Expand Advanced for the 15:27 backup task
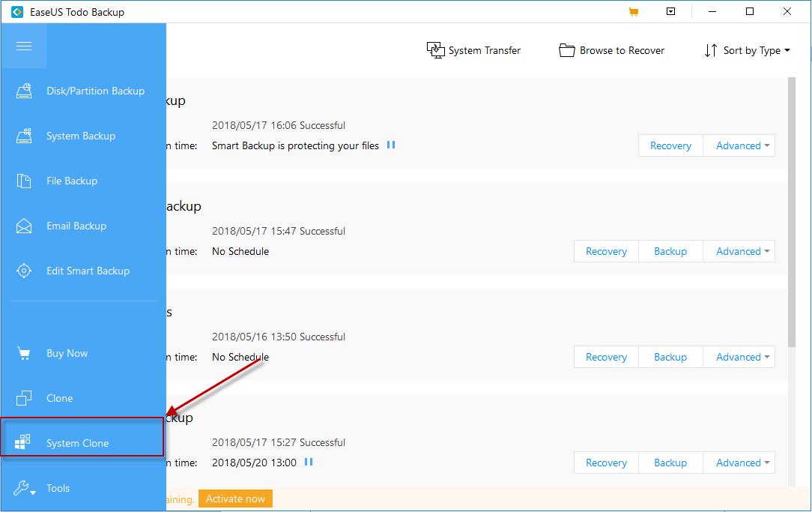Viewport: 812px width, 512px height. (x=739, y=463)
